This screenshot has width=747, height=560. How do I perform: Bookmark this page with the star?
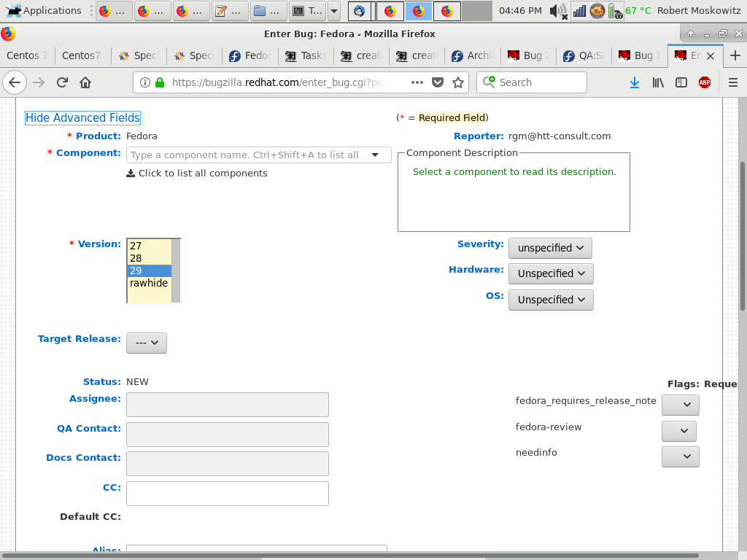(x=458, y=82)
